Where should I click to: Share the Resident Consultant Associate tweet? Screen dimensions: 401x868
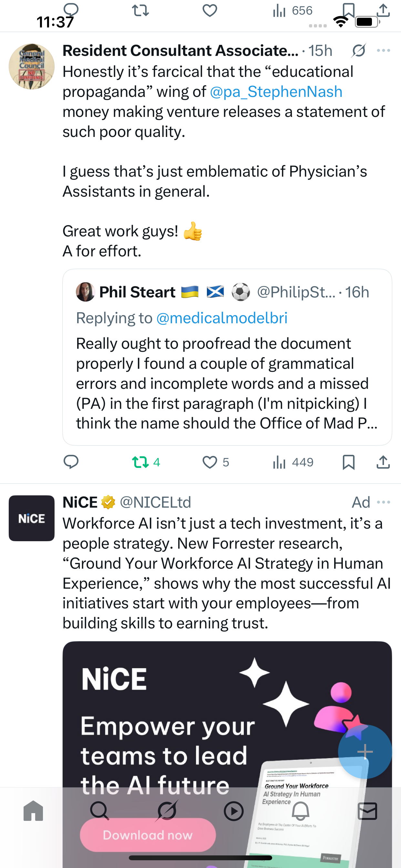[x=383, y=462]
